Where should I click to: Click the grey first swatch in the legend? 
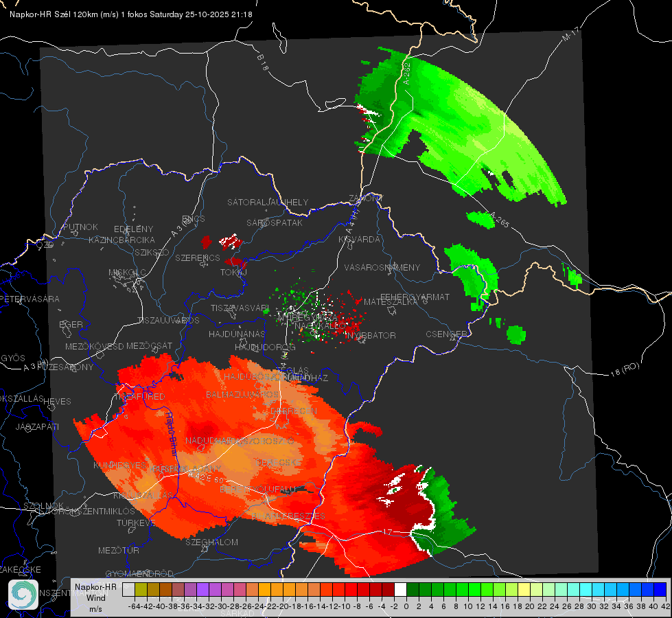coord(128,589)
